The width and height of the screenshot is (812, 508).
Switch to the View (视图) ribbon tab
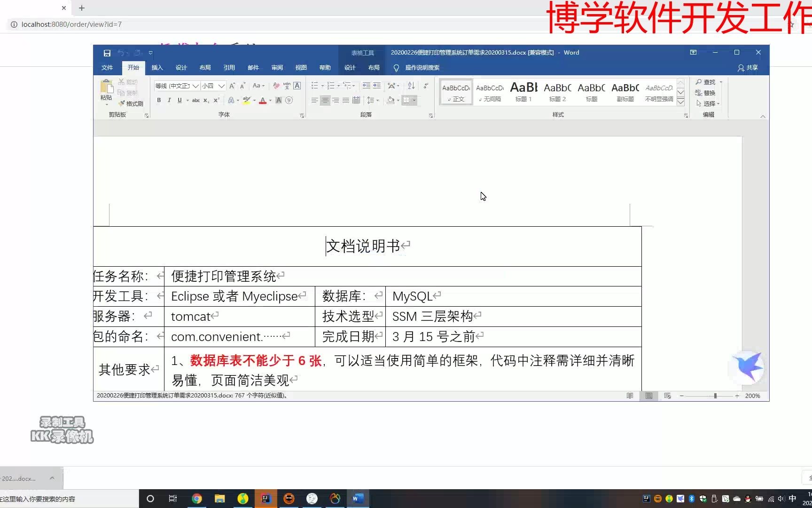[x=301, y=68]
